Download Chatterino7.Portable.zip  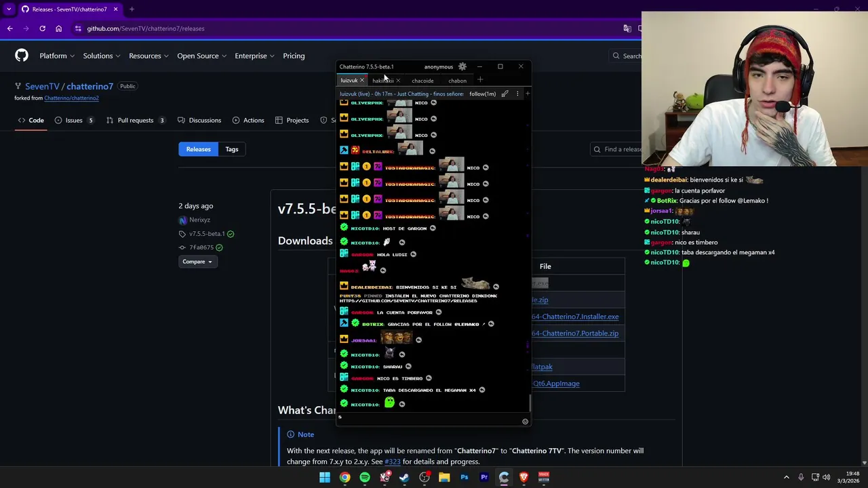click(x=575, y=333)
